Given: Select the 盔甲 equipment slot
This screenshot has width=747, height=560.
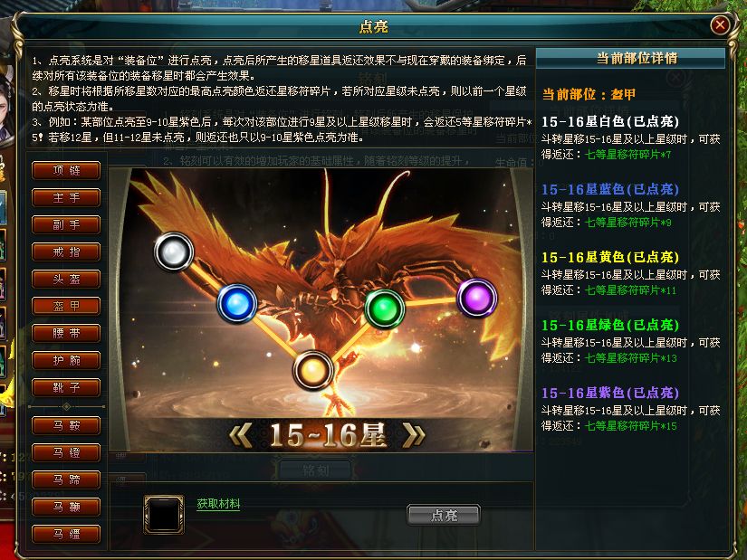Looking at the screenshot, I should [66, 306].
